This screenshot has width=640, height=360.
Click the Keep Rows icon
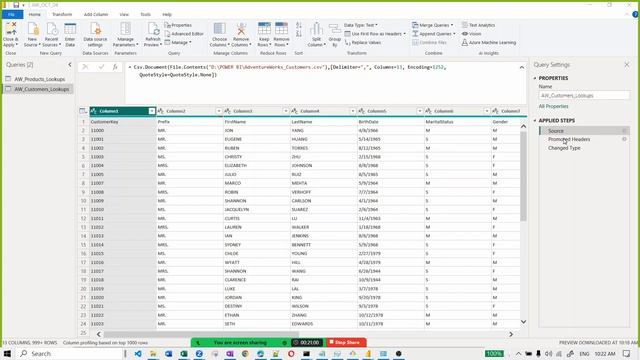264,29
